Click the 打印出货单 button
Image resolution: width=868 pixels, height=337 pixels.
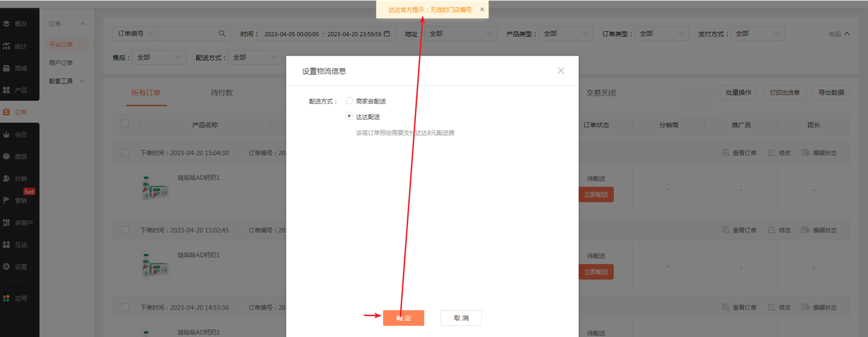[785, 93]
